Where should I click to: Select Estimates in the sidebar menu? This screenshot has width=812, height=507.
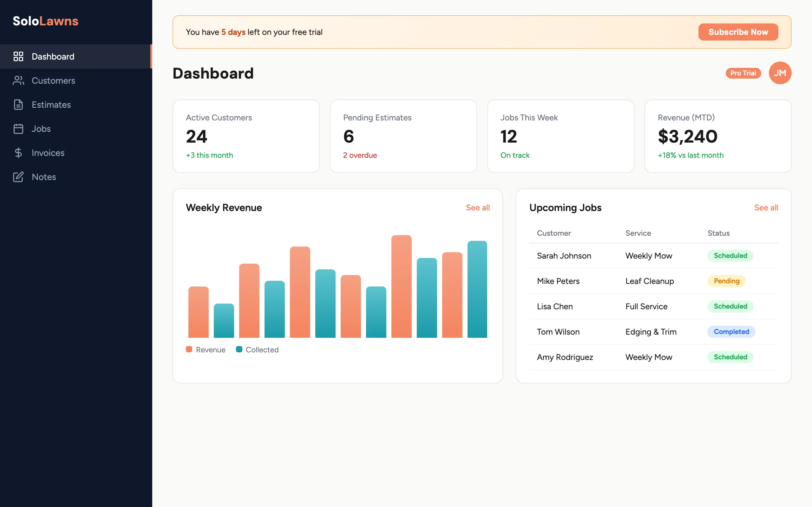[51, 105]
